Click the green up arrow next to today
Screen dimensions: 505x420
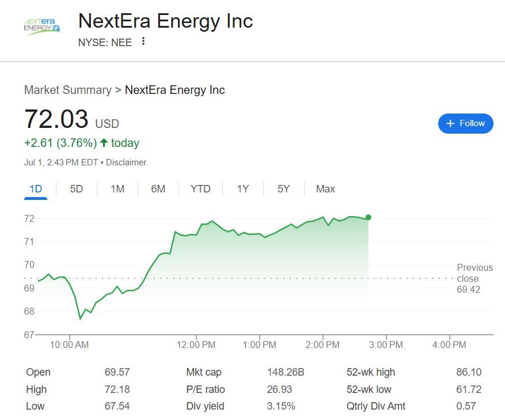click(104, 143)
